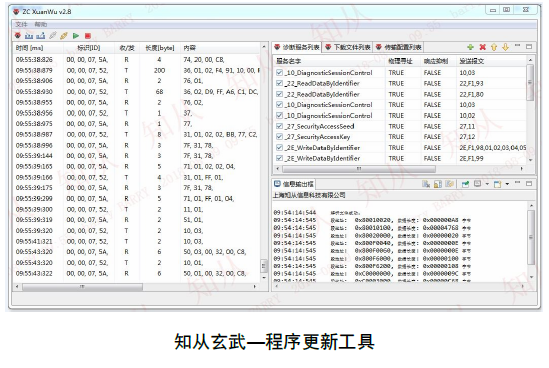Add a service with green plus icon
The height and width of the screenshot is (368, 549).
point(470,47)
